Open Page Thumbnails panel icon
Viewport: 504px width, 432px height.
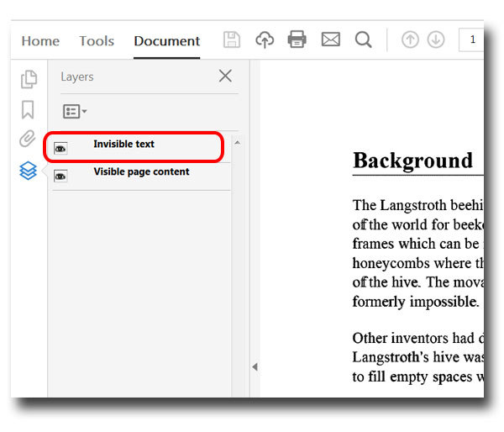[x=29, y=79]
